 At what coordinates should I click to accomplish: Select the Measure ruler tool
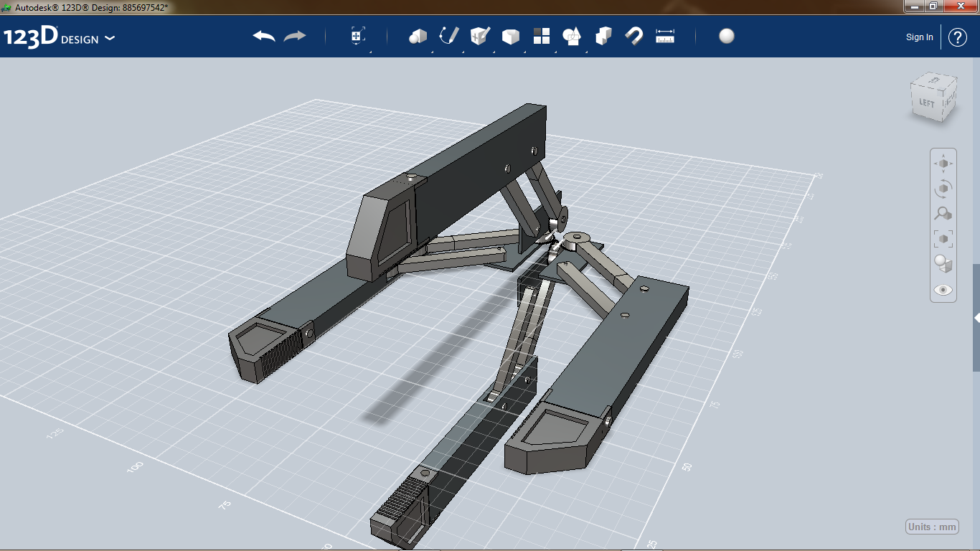(x=665, y=36)
